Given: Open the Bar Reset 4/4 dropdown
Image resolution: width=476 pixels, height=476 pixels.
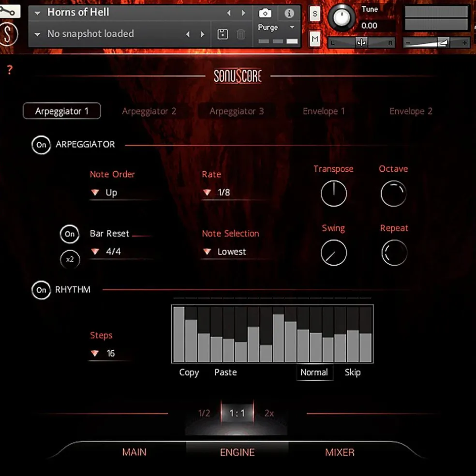Looking at the screenshot, I should point(121,252).
